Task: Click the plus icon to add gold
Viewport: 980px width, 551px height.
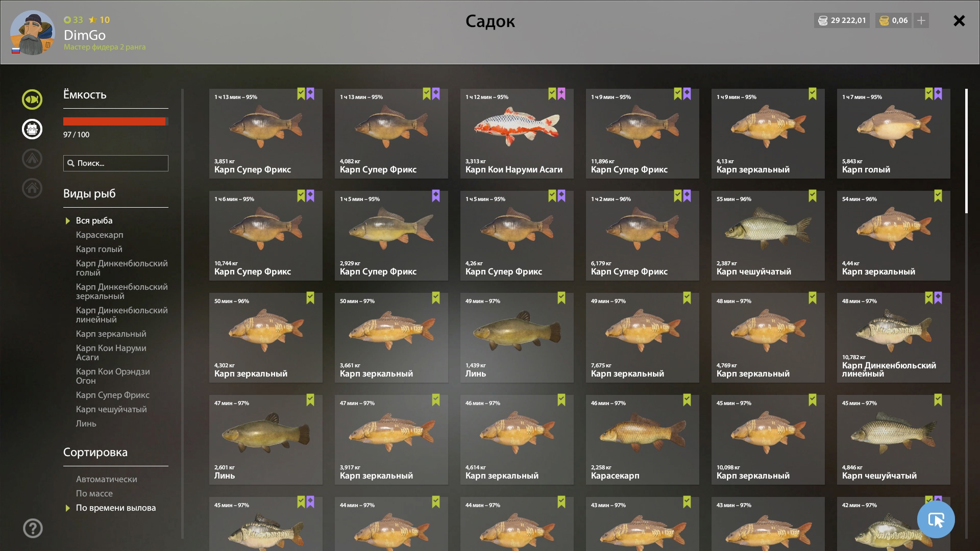Action: click(921, 20)
